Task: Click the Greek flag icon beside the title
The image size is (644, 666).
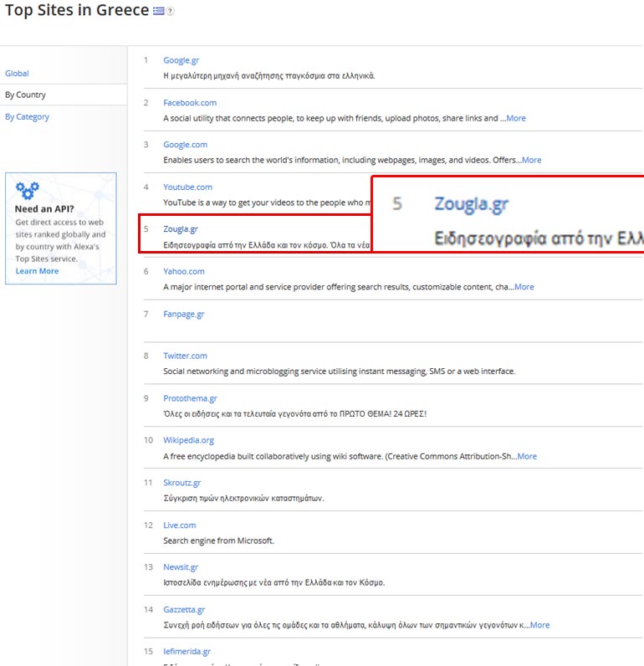Action: (158, 12)
